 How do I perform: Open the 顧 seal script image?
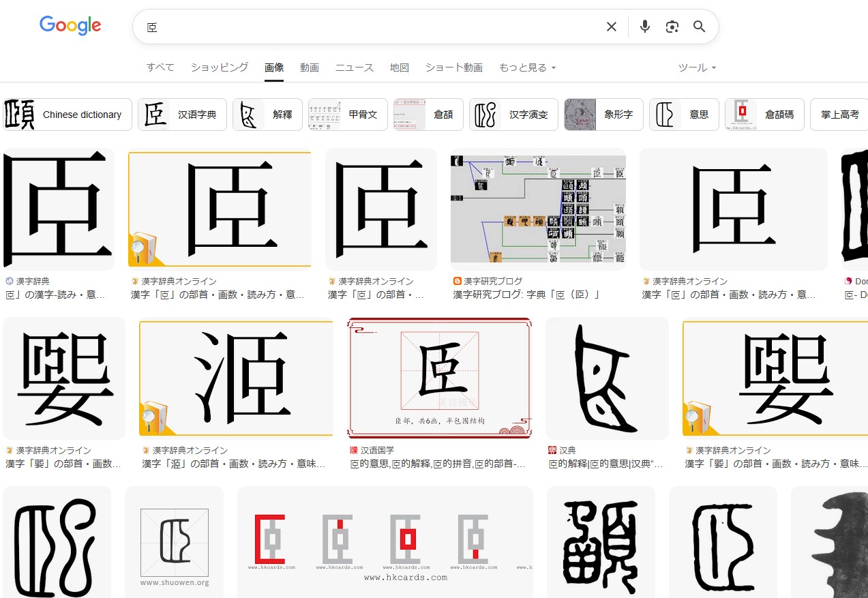coord(601,542)
